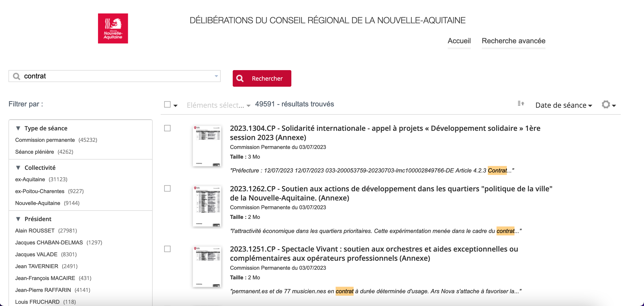The width and height of the screenshot is (644, 306).
Task: Check the 2023.1251.CP result checkbox
Action: (167, 249)
